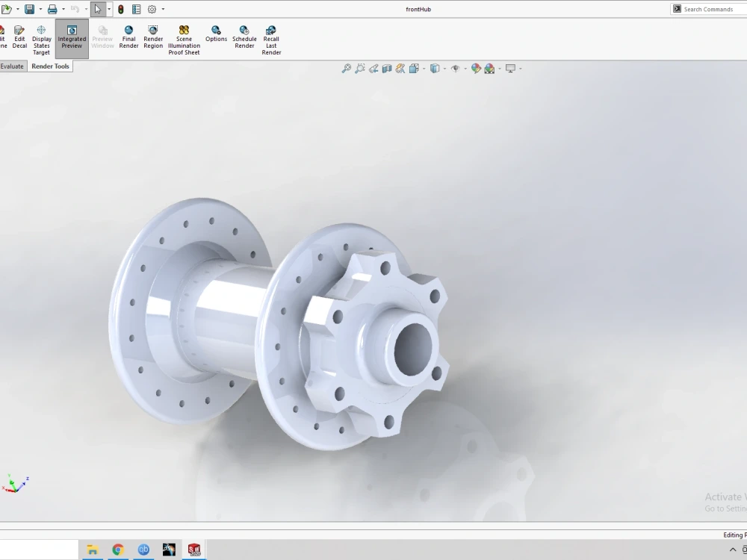747x560 pixels.
Task: Open Schedule Render
Action: click(244, 36)
